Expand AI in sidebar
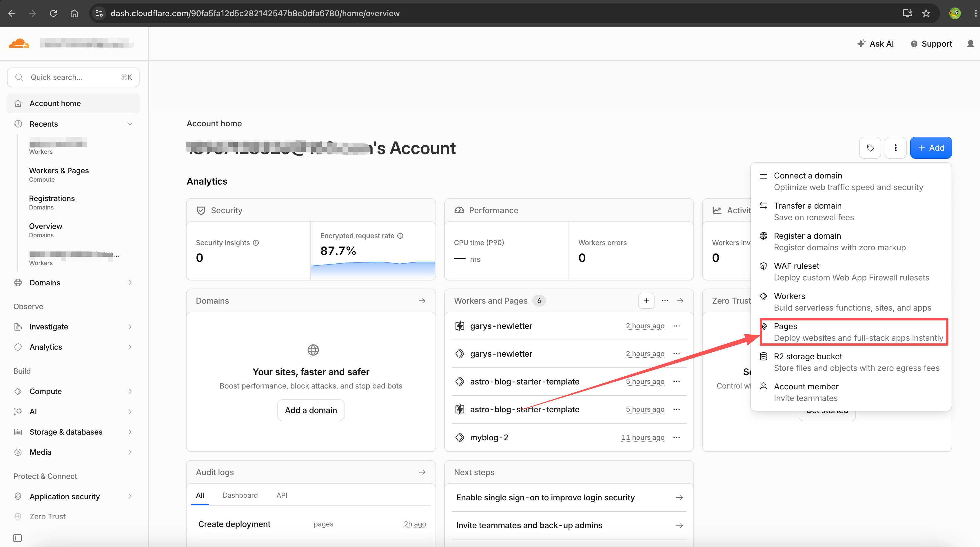Screen dimensions: 980x547 [x=130, y=412]
